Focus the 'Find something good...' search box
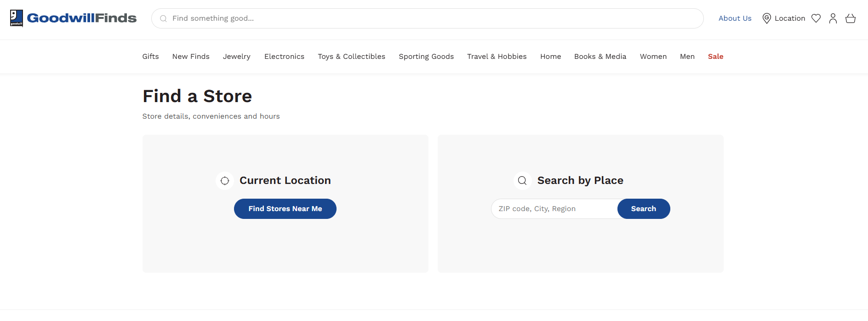Image resolution: width=868 pixels, height=321 pixels. [x=428, y=18]
